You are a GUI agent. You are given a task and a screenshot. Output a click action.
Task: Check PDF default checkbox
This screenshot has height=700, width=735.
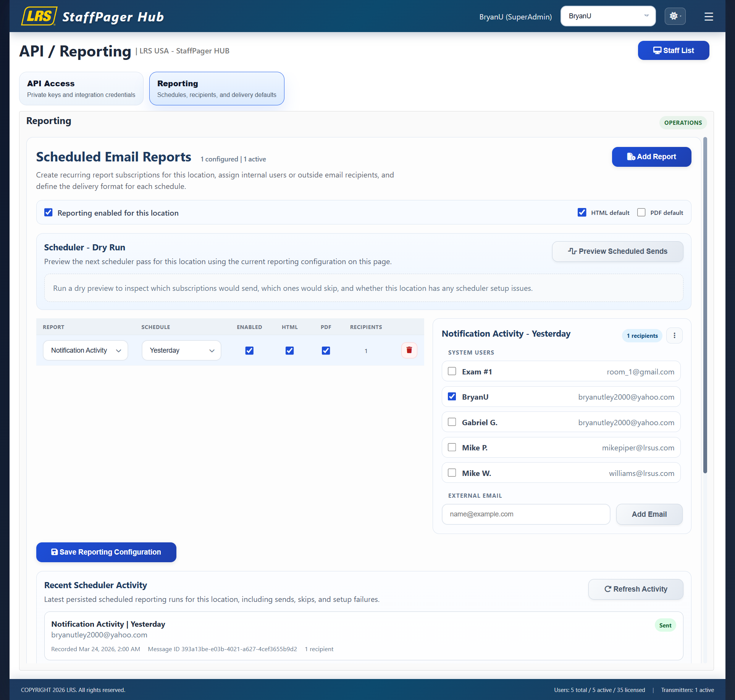coord(641,213)
